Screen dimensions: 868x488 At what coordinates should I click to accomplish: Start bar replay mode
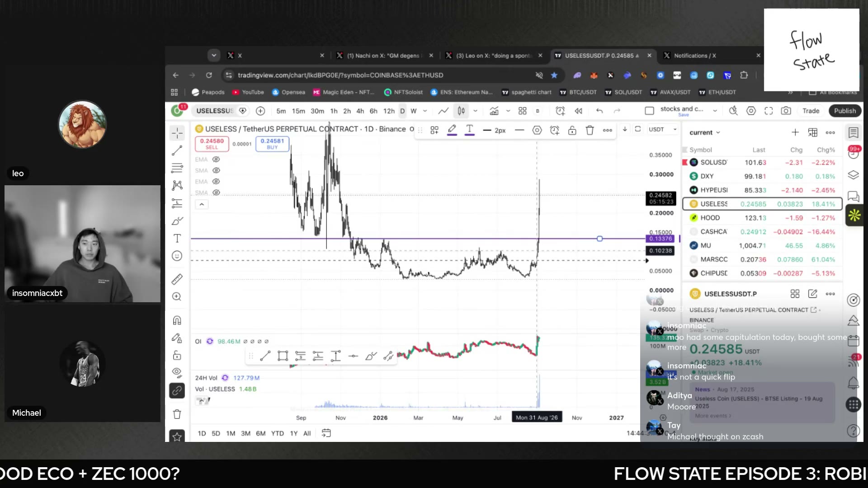[x=578, y=111]
